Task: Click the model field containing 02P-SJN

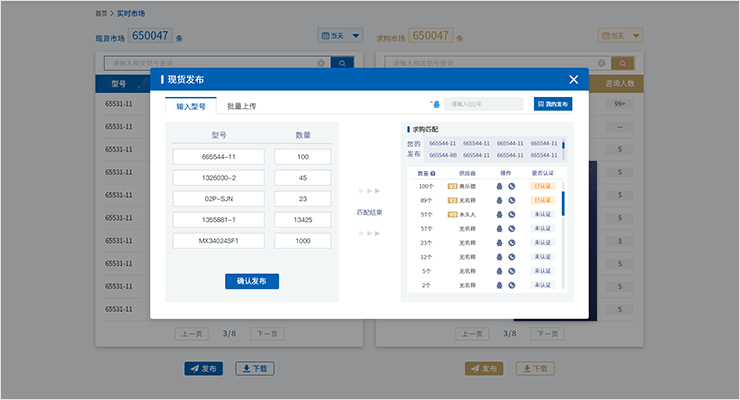Action: [x=219, y=199]
